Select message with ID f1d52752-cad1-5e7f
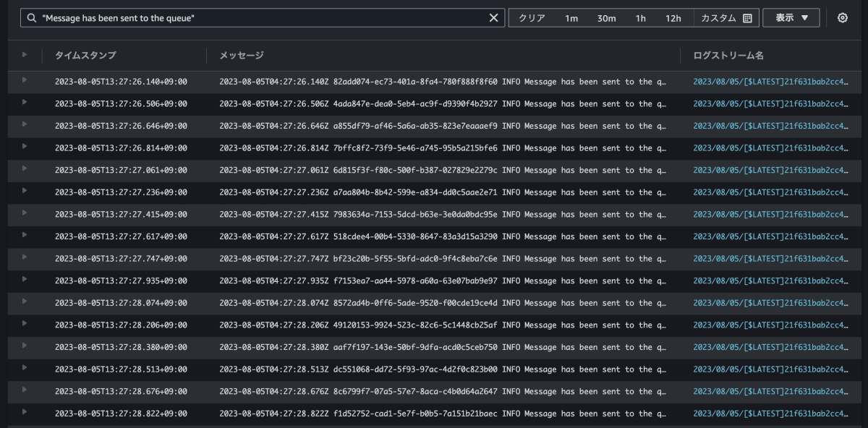The width and height of the screenshot is (868, 428). [443, 414]
